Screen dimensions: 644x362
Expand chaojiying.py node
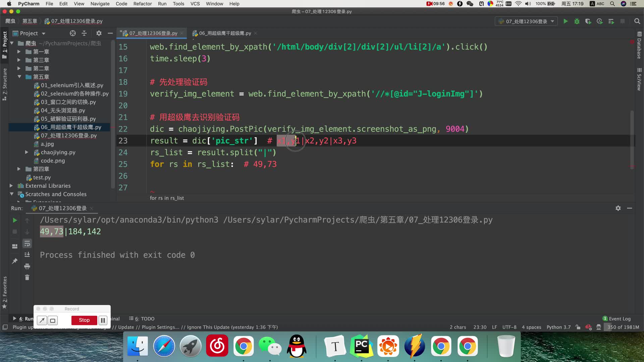point(26,152)
